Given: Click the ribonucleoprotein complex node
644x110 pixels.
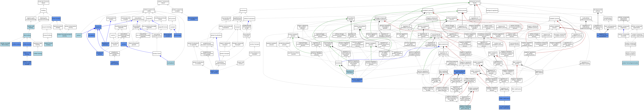Looking at the screenshot, I should [x=193, y=19].
